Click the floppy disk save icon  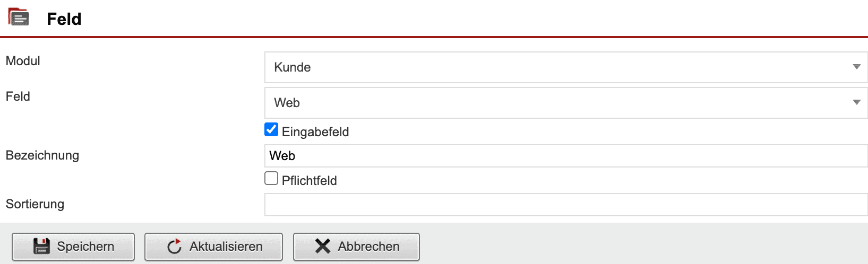41,247
